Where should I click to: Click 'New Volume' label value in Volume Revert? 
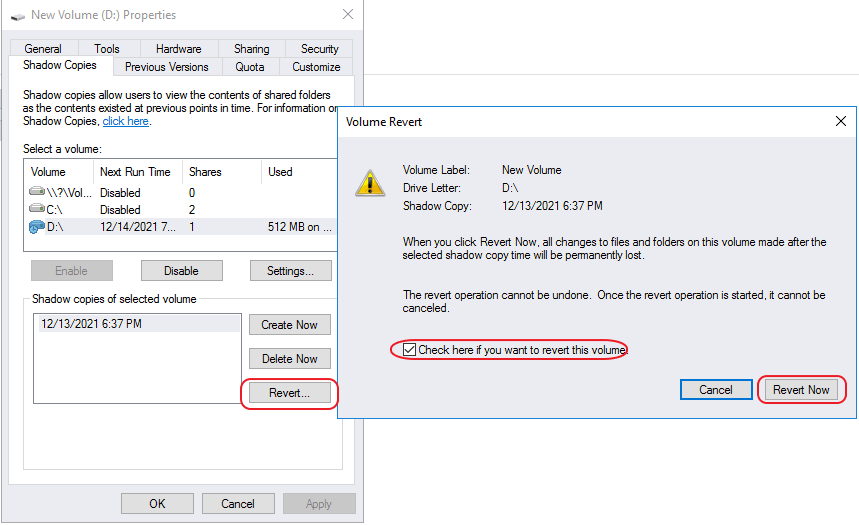click(531, 170)
